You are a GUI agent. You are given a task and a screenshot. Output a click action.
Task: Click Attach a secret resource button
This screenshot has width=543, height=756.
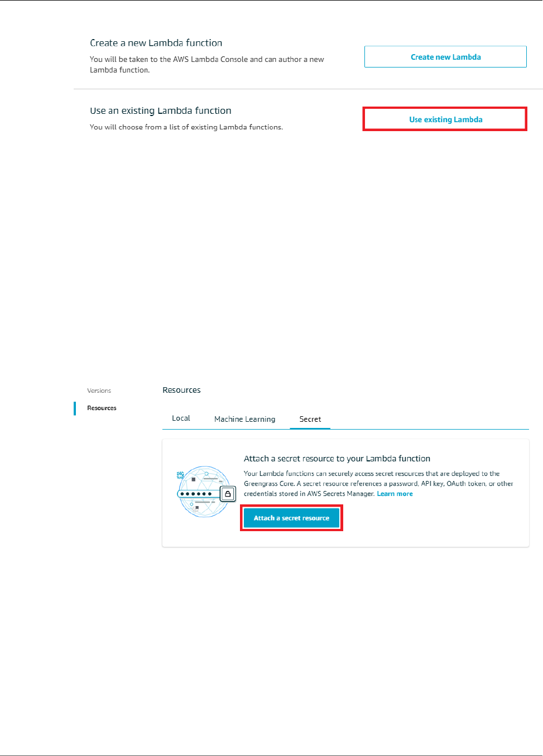click(x=291, y=518)
